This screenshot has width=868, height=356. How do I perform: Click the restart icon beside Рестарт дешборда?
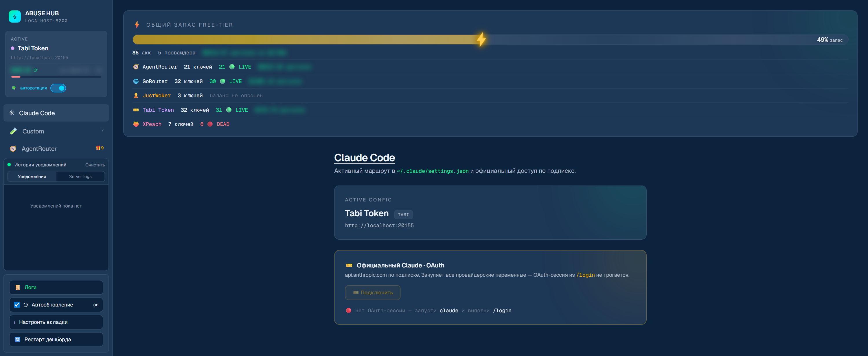point(18,340)
